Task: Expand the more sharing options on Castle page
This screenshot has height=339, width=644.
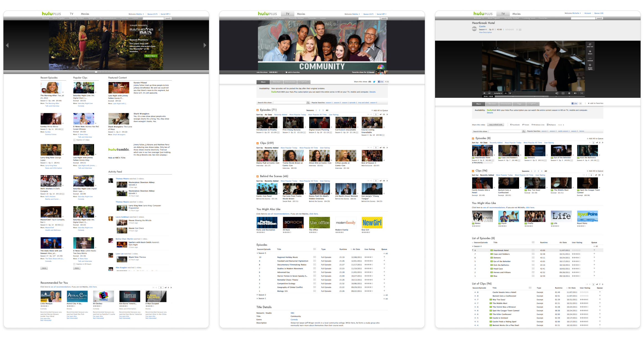Action: pyautogui.click(x=561, y=125)
